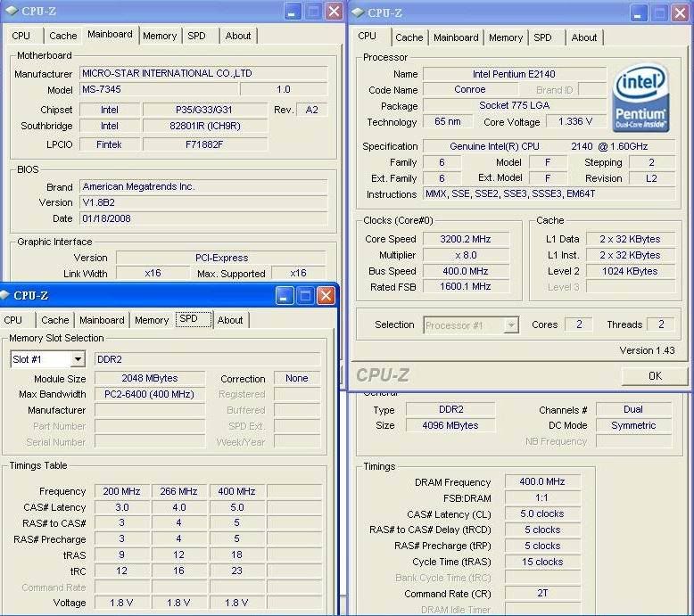Click the OK button
The height and width of the screenshot is (616, 694).
pos(655,376)
